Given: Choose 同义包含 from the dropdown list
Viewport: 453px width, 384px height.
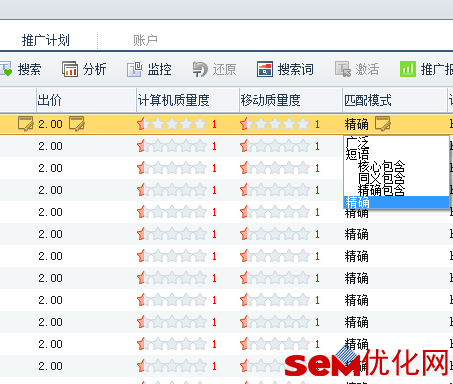Looking at the screenshot, I should coord(396,178).
